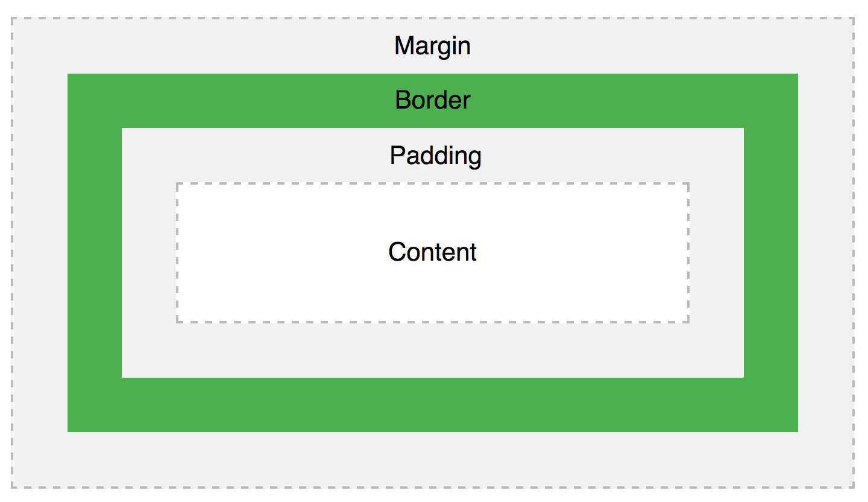Click the gray padding area below Content box
The height and width of the screenshot is (502, 868).
point(433,351)
